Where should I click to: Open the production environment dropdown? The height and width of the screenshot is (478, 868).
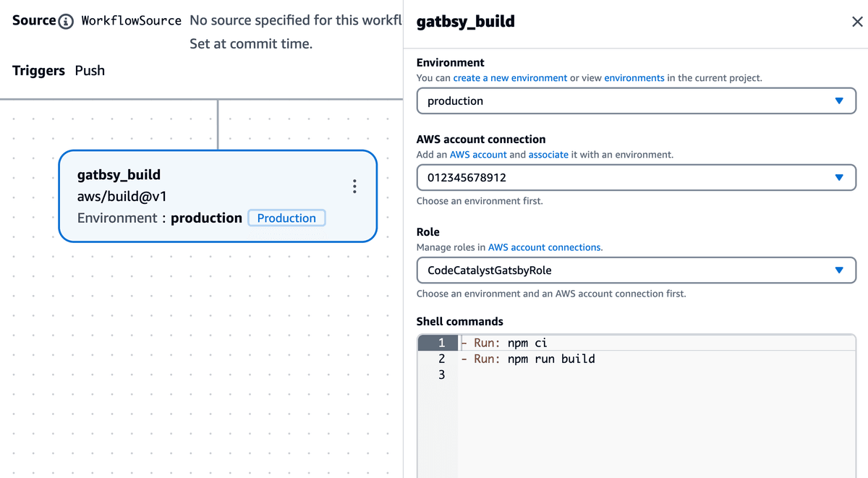pyautogui.click(x=637, y=101)
